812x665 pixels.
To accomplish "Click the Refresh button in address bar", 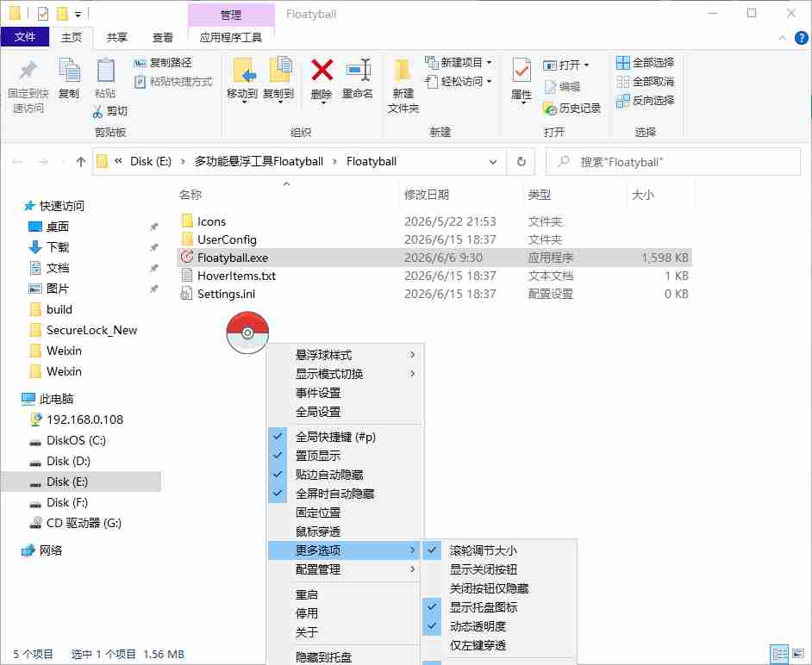I will click(521, 162).
